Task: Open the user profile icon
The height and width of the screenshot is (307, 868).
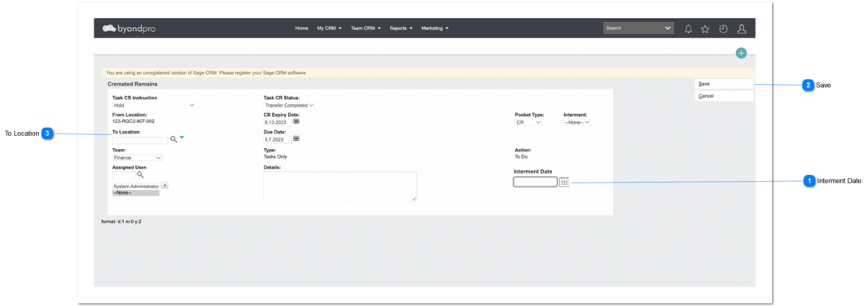Action: click(742, 29)
